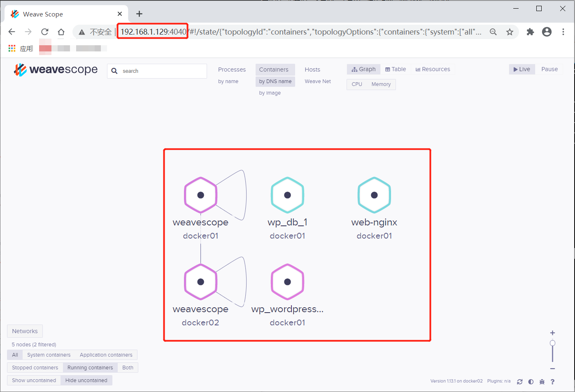Filter to System containers
Viewport: 575px width, 392px height.
coord(49,355)
